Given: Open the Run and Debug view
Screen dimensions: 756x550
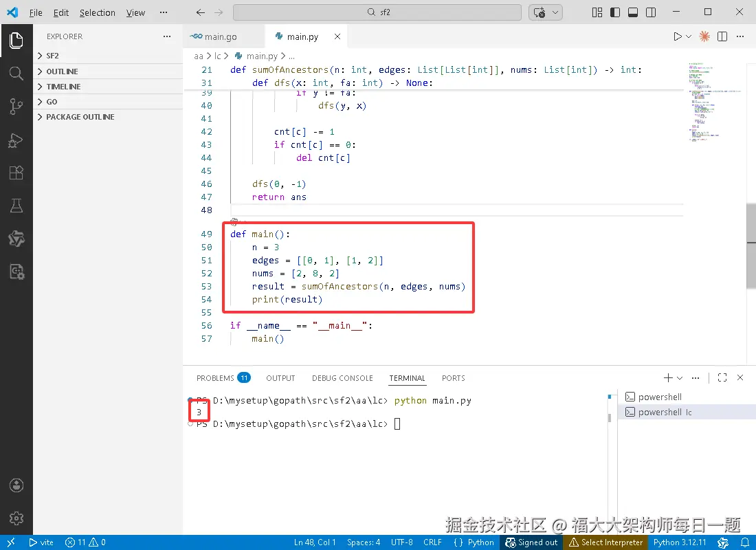Looking at the screenshot, I should tap(16, 140).
